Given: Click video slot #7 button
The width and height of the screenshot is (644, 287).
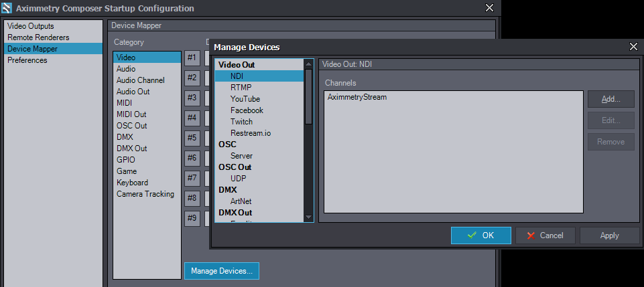Looking at the screenshot, I should (x=192, y=178).
